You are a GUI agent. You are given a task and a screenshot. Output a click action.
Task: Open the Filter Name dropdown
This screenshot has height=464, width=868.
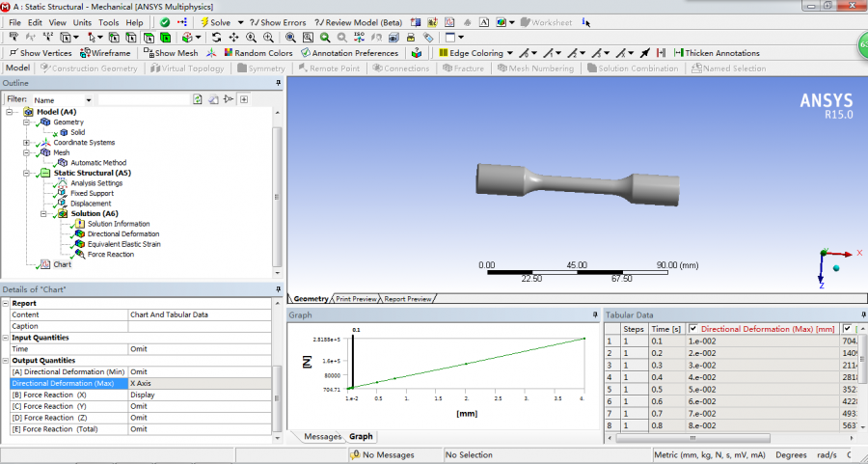[x=89, y=99]
